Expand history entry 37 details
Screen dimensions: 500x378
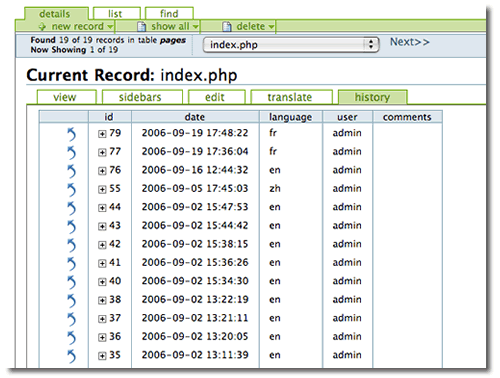click(102, 319)
